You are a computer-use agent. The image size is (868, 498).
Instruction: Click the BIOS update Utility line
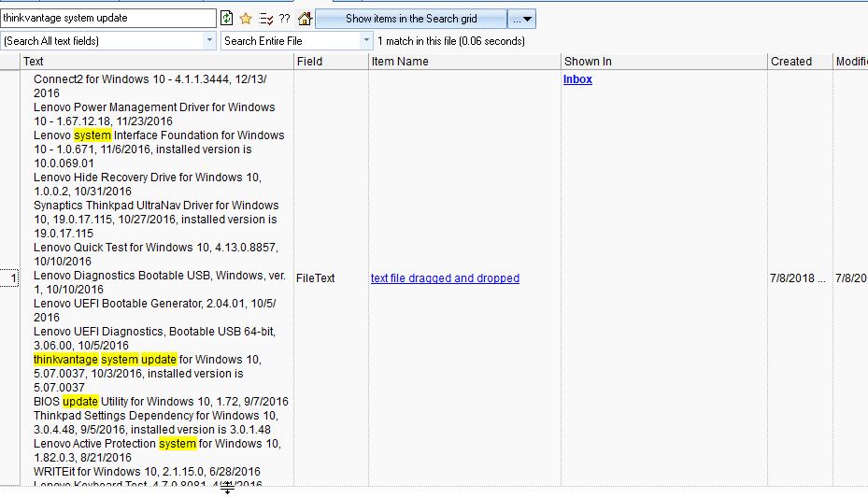pos(161,402)
